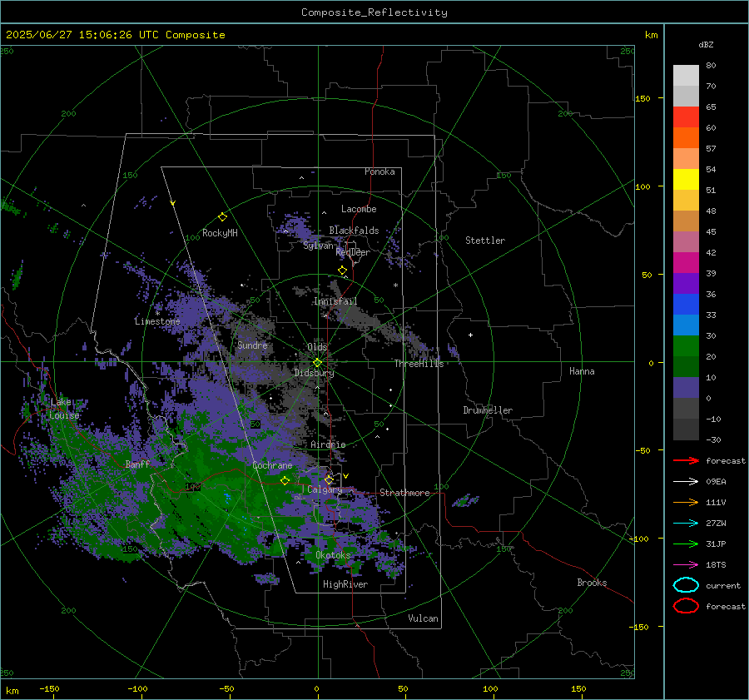Click the 150 y-axis tick label on right
749x700 pixels.
642,98
